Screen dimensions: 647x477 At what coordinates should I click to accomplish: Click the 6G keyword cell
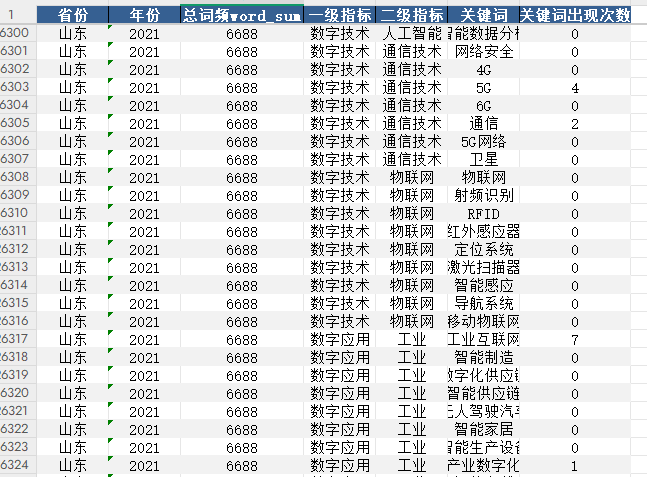coord(483,106)
